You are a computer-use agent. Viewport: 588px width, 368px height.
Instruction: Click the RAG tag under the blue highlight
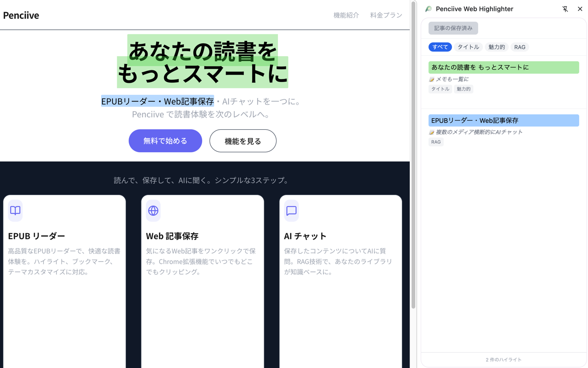coord(436,142)
